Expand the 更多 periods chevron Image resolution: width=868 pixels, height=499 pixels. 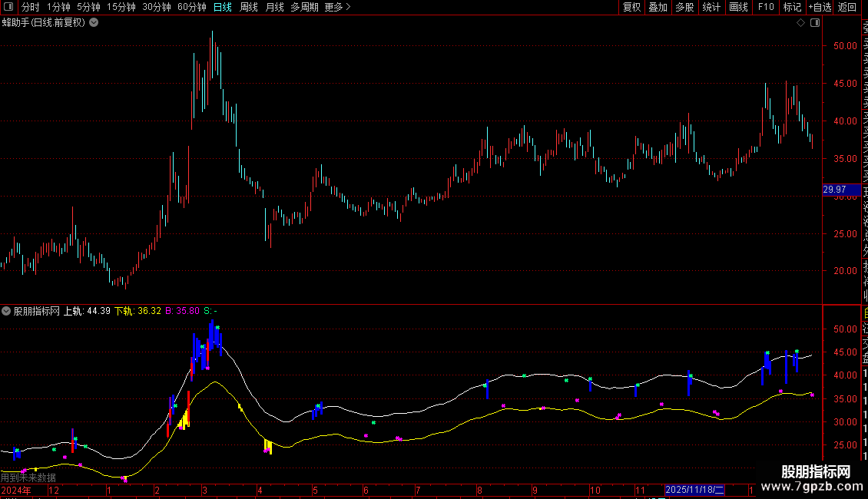coord(348,7)
